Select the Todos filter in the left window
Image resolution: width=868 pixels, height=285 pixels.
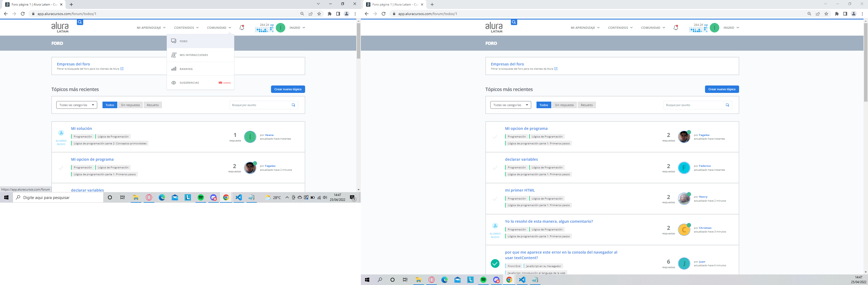(110, 105)
